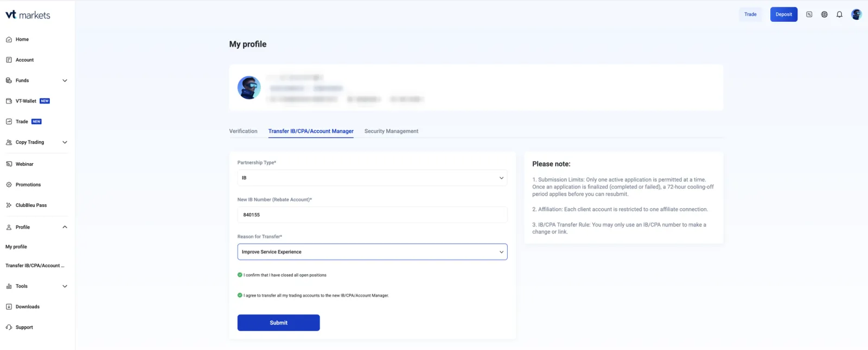868x350 pixels.
Task: Click the ClubBleu Pass icon
Action: pos(9,205)
